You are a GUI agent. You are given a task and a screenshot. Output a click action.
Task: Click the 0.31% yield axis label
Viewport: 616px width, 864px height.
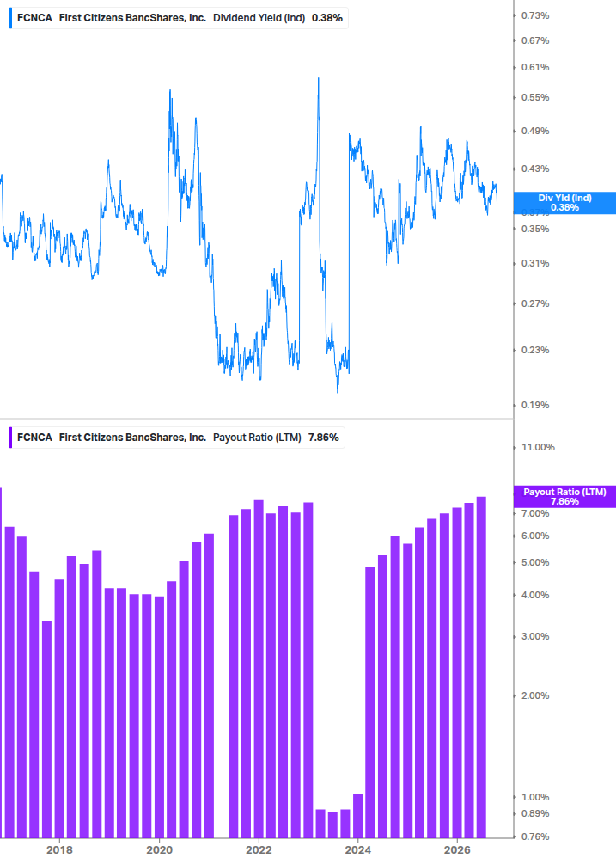point(535,263)
